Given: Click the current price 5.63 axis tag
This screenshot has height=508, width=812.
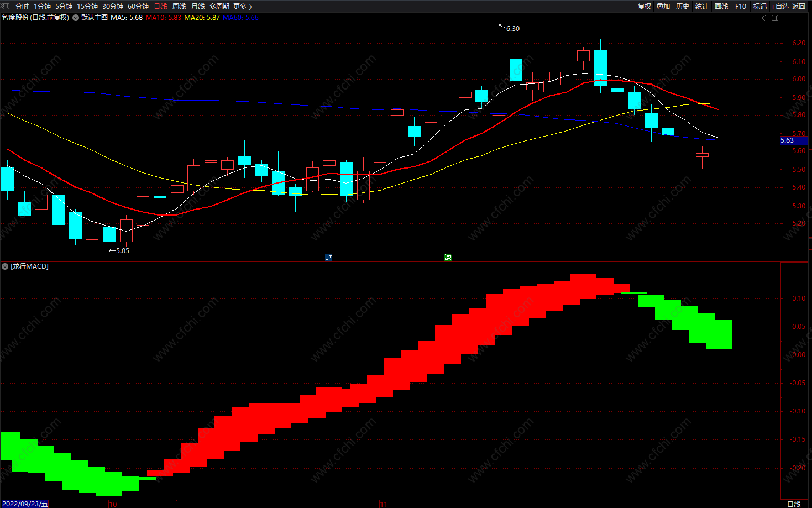Looking at the screenshot, I should 794,140.
